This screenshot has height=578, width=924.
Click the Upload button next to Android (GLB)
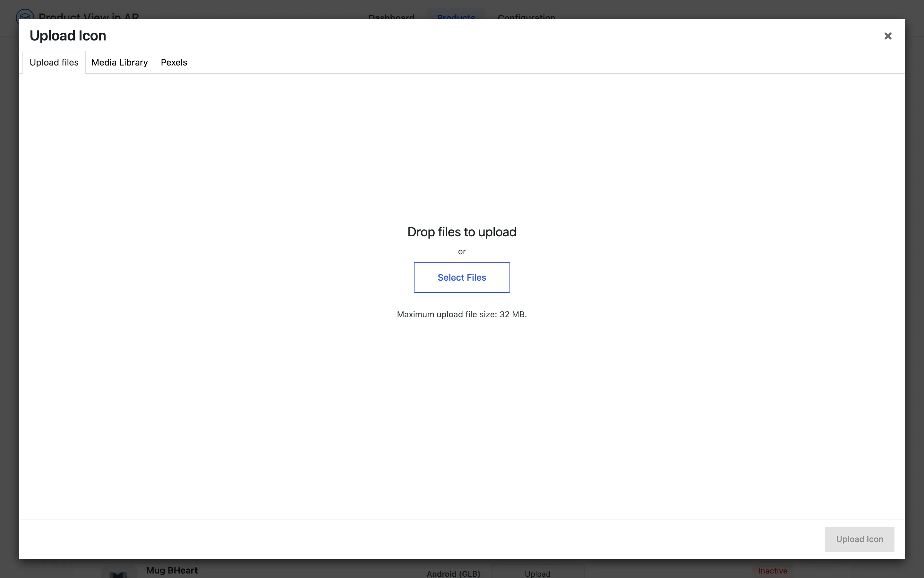point(538,572)
